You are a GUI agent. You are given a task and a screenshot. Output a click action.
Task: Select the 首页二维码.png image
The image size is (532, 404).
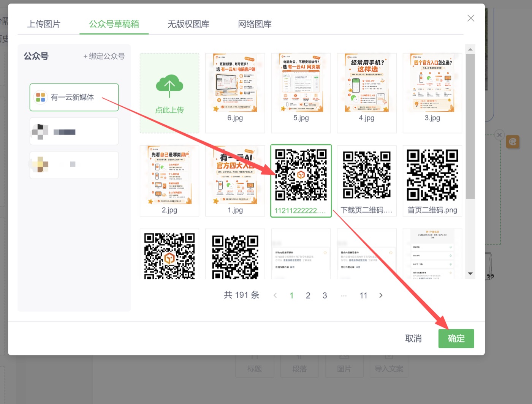432,181
